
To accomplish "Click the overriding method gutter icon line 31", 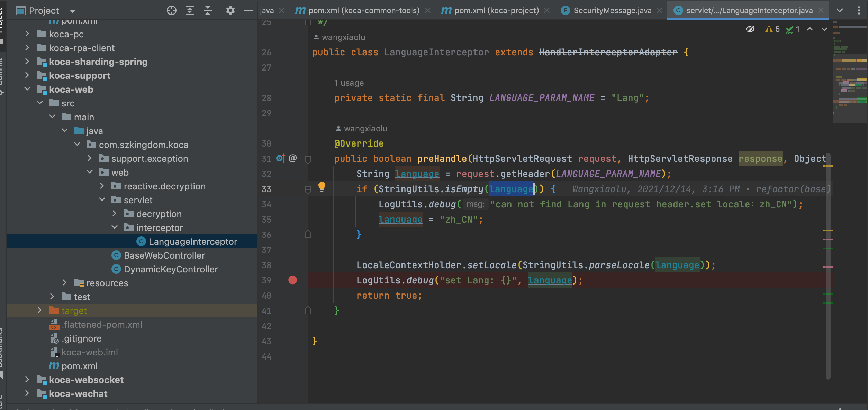I will pyautogui.click(x=280, y=159).
